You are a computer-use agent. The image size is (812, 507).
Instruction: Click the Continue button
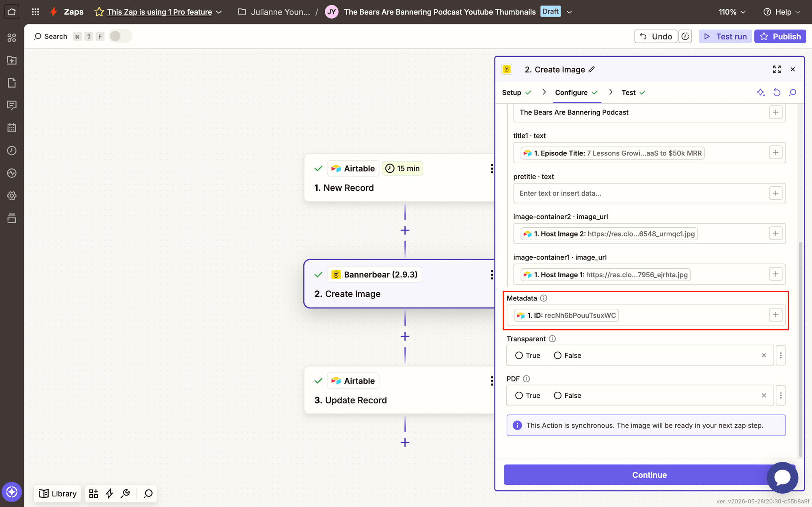649,475
